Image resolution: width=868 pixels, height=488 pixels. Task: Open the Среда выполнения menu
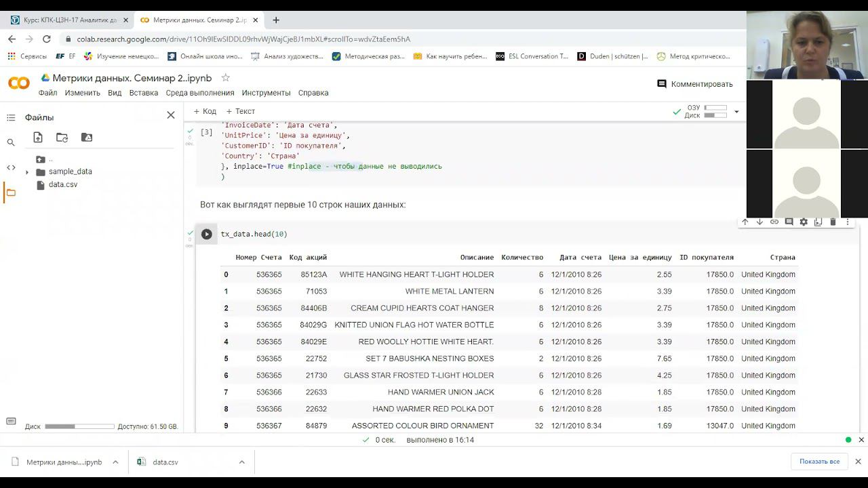coord(200,93)
